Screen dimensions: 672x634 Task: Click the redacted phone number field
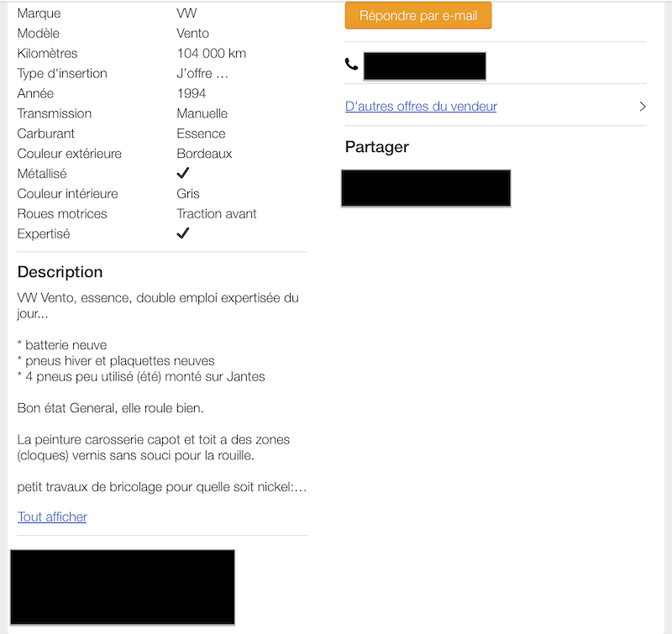pyautogui.click(x=425, y=66)
